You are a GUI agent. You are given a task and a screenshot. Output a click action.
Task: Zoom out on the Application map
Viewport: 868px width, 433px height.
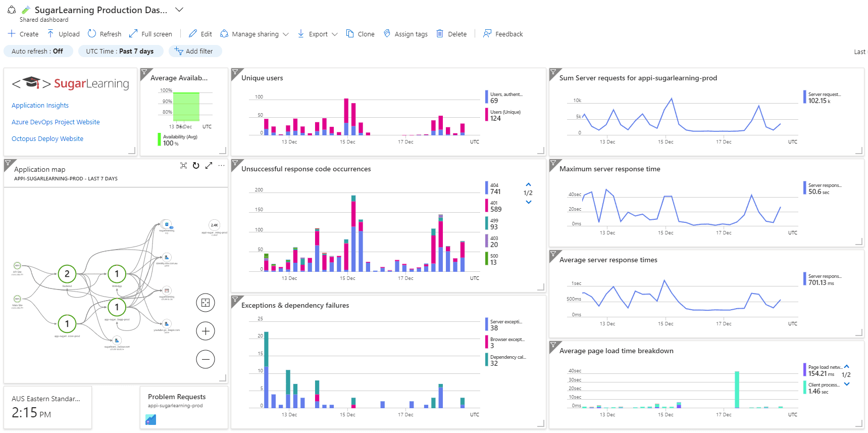[x=206, y=359]
